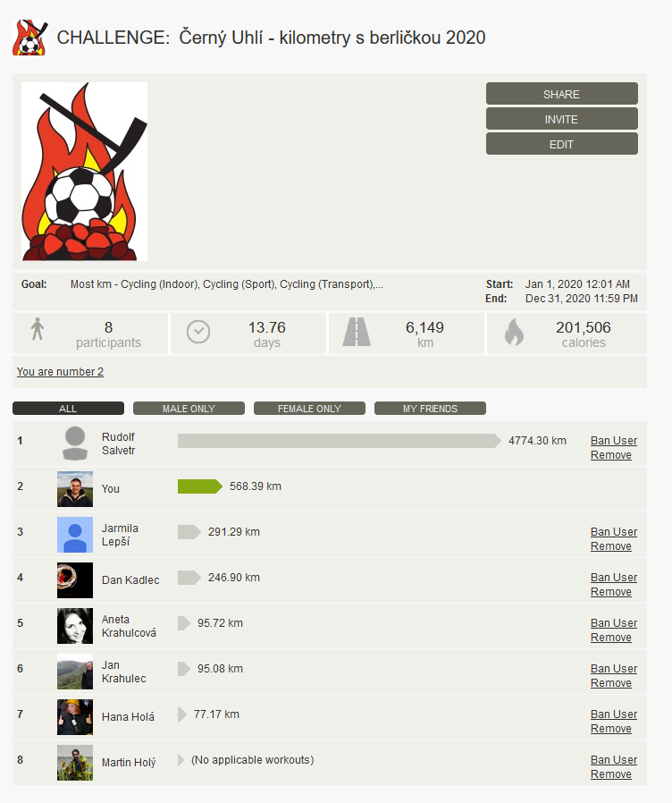This screenshot has height=803, width=672.
Task: Click the flame icon beside calories
Action: coord(515,332)
